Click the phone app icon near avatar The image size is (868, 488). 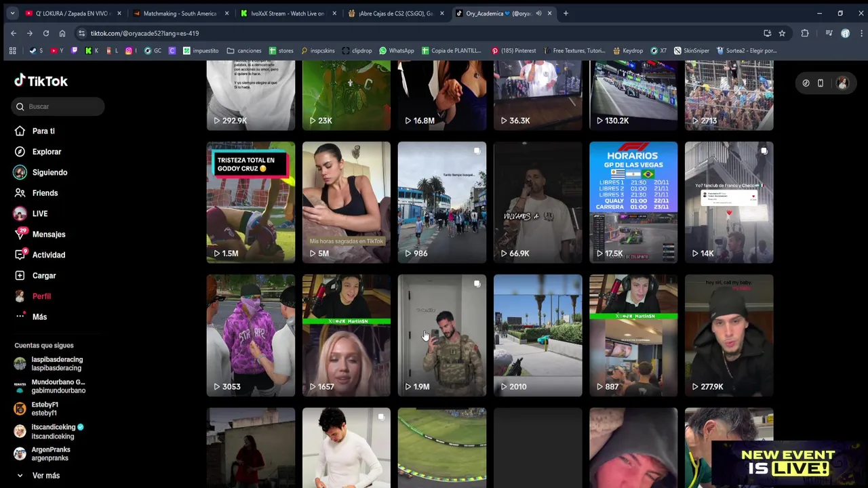821,83
